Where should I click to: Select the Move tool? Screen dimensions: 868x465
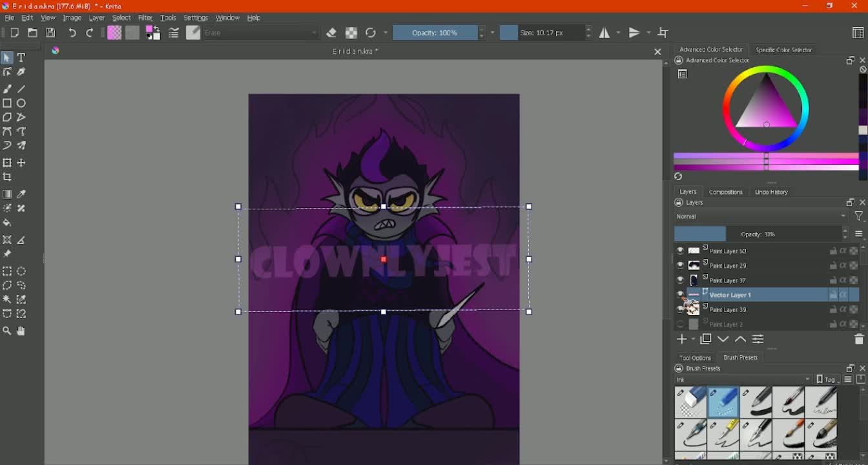pyautogui.click(x=21, y=163)
